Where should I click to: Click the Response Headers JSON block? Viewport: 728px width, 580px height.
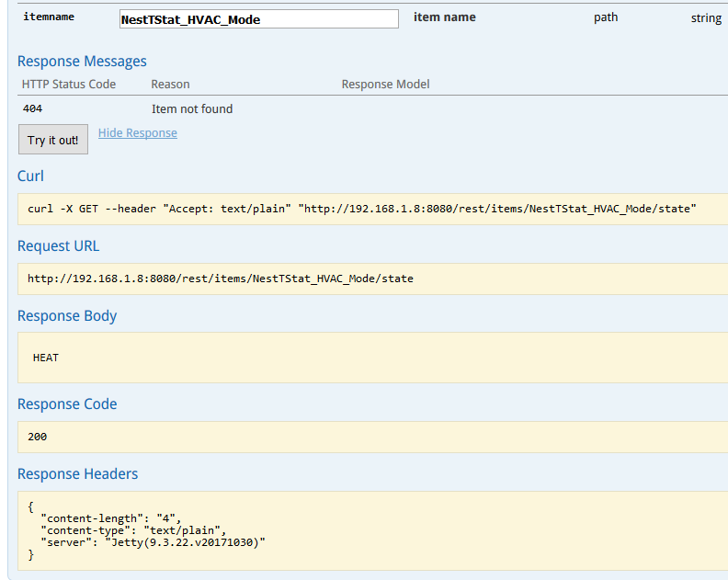147,530
